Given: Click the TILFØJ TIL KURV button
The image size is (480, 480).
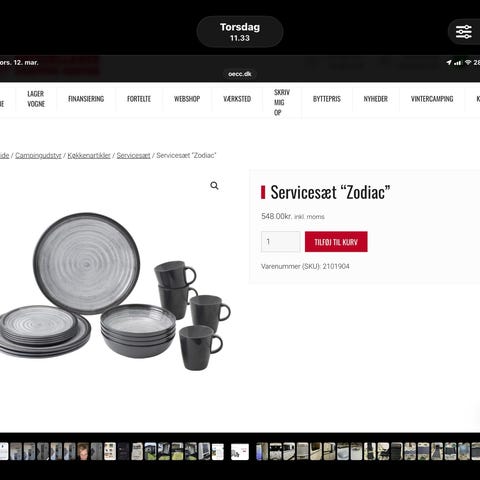Looking at the screenshot, I should coord(336,242).
